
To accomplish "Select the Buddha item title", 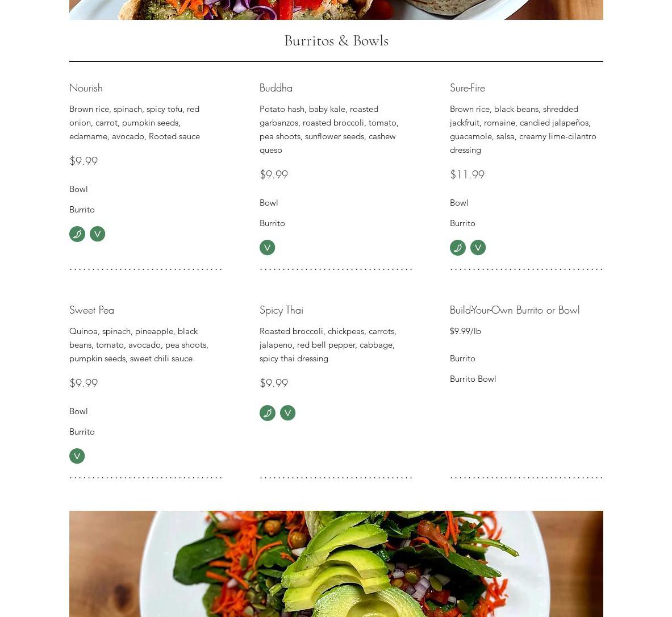I will (276, 88).
